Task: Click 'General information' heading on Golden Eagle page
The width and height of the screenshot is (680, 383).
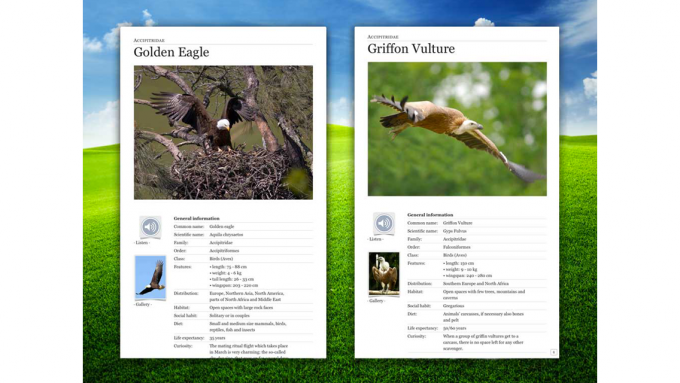Action: click(196, 218)
